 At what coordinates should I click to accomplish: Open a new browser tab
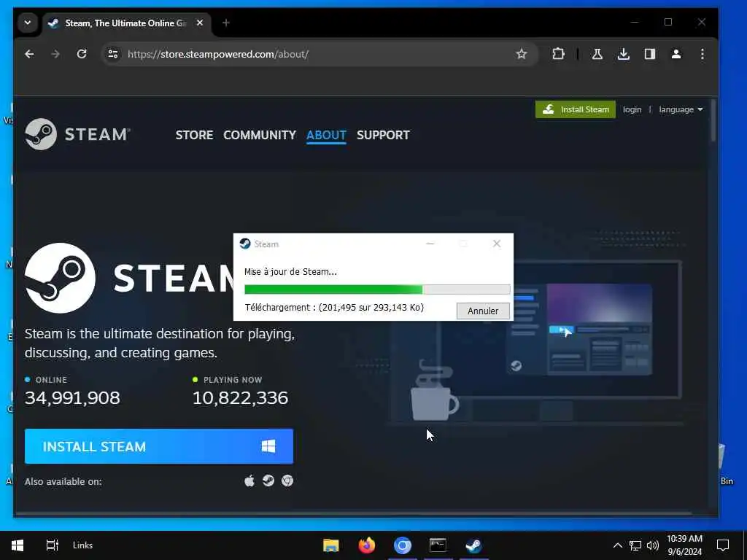(x=226, y=23)
